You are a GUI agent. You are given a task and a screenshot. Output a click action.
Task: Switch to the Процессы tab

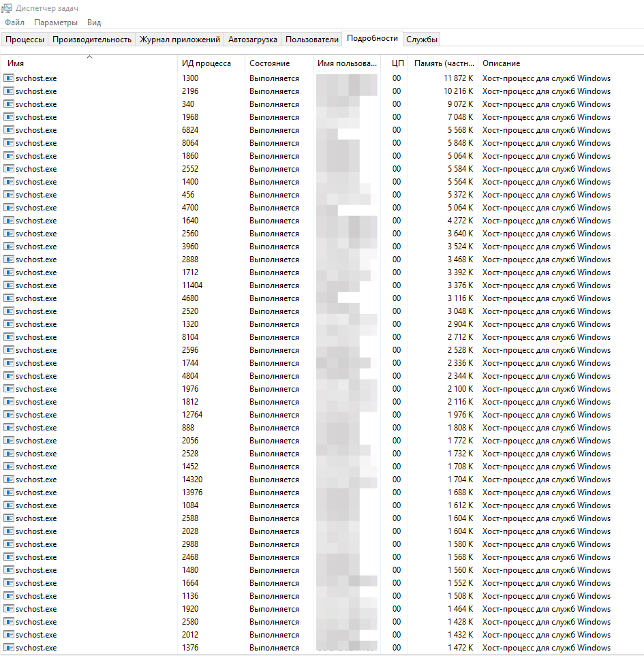click(25, 40)
